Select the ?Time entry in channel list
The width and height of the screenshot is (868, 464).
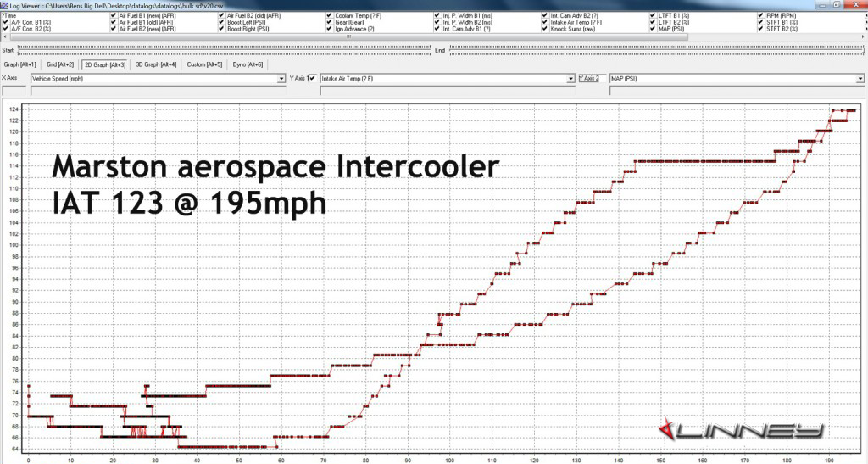pyautogui.click(x=9, y=16)
